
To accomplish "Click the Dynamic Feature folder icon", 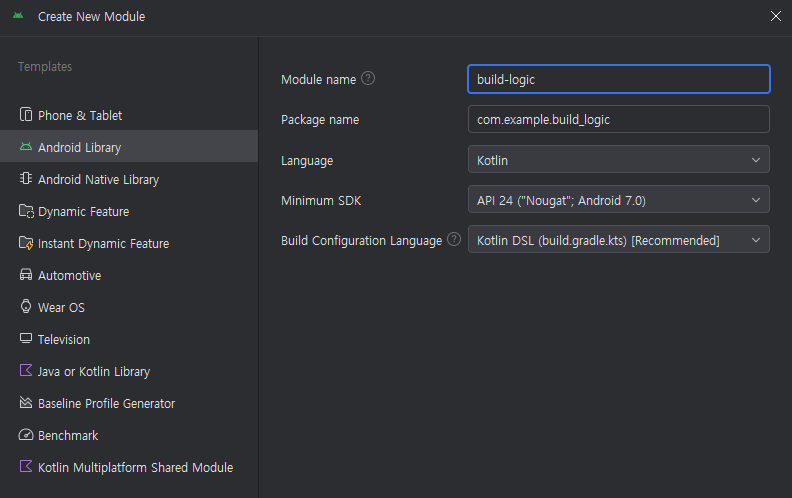I will point(26,211).
